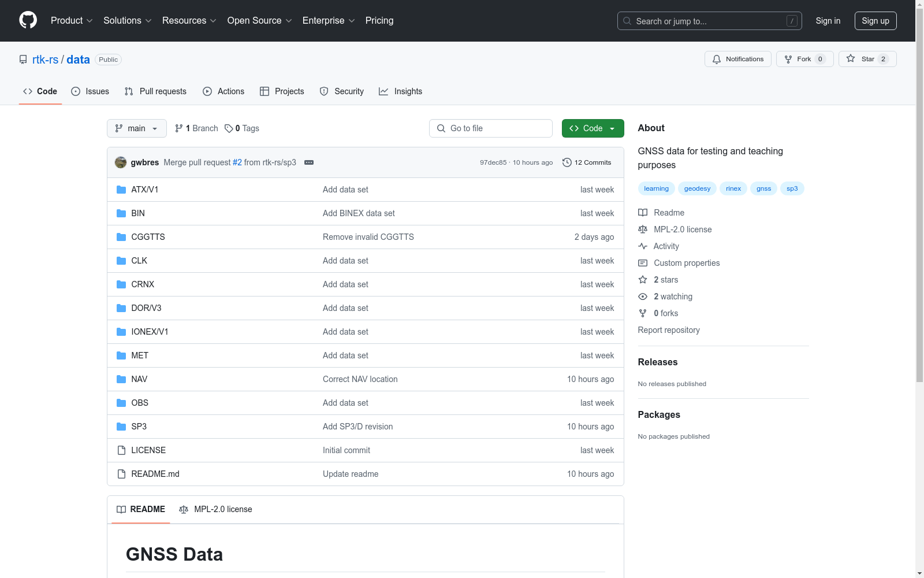
Task: Expand the green Code dropdown button
Action: pos(593,128)
